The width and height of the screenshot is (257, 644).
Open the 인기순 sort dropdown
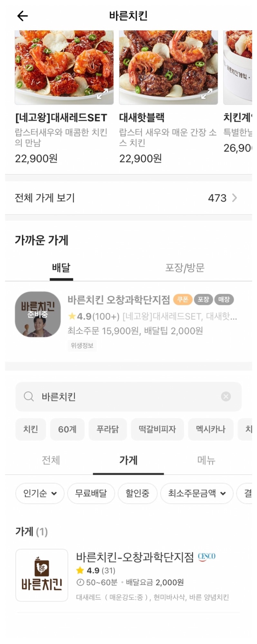[40, 493]
